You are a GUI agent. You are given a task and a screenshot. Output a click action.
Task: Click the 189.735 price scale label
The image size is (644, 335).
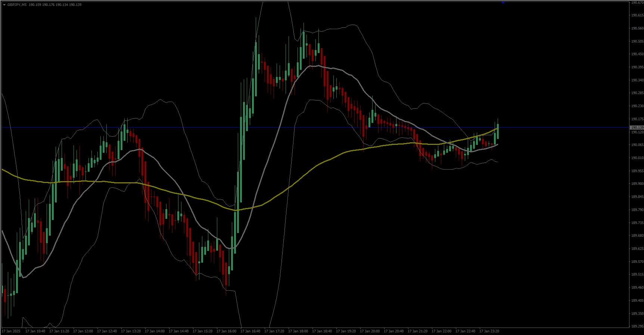[x=637, y=223]
